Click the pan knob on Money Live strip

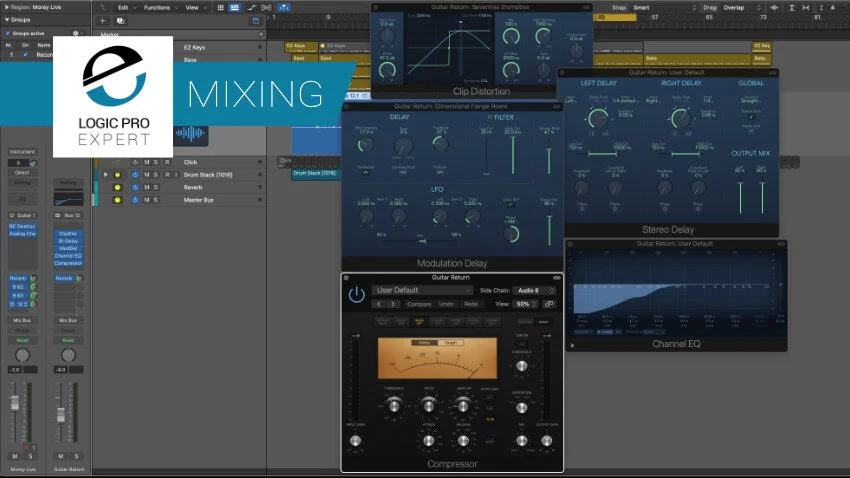point(22,355)
